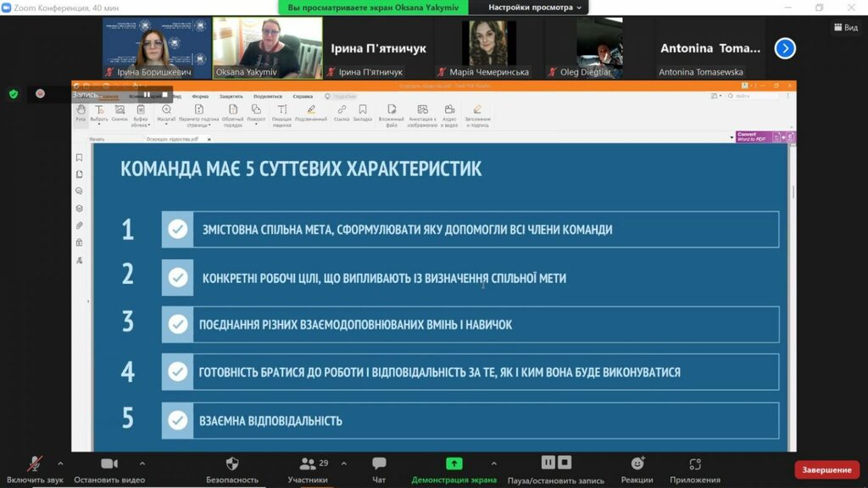Open the Chat panel icon
This screenshot has width=868, height=488.
tap(379, 463)
